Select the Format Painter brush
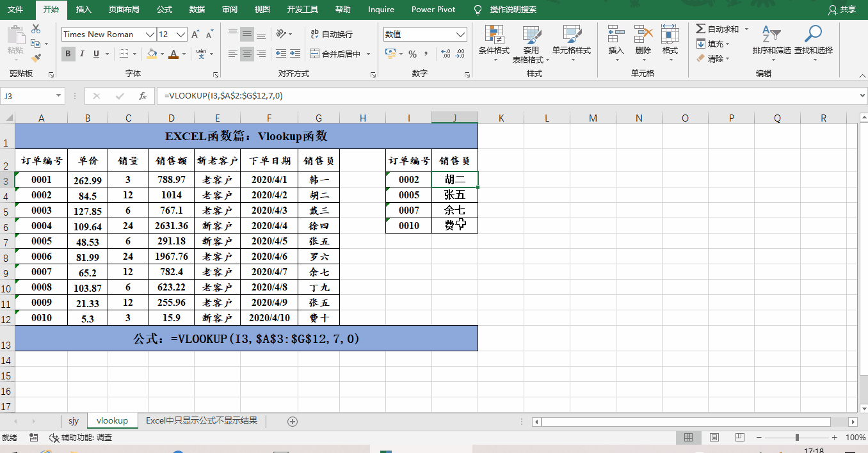868x453 pixels. coord(36,58)
